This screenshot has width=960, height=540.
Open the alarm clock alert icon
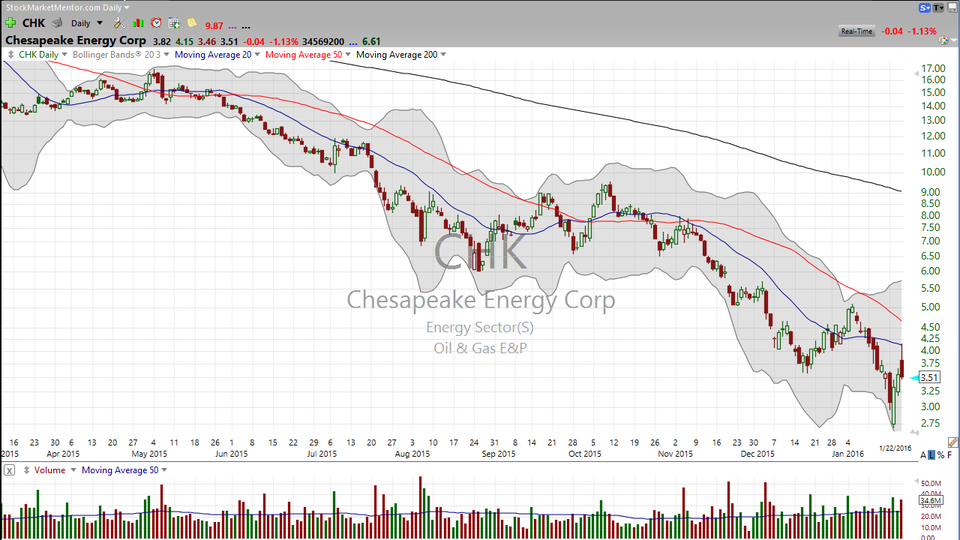156,23
